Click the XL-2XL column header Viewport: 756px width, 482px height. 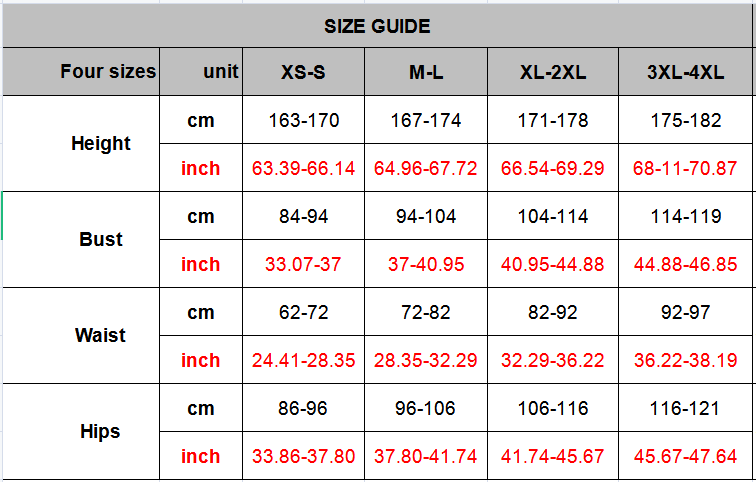[x=553, y=72]
